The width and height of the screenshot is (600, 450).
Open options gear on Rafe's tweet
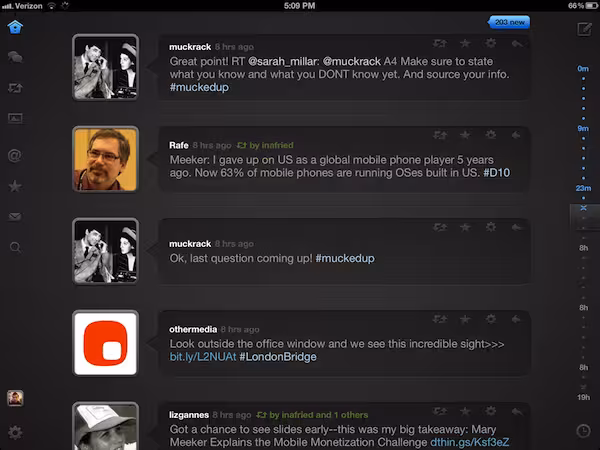(x=491, y=135)
